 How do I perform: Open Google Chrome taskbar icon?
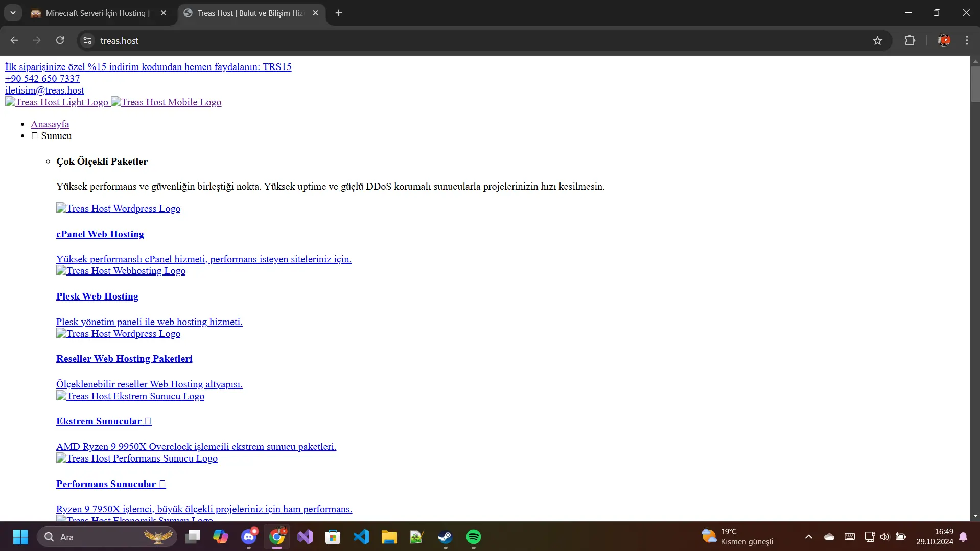coord(277,537)
